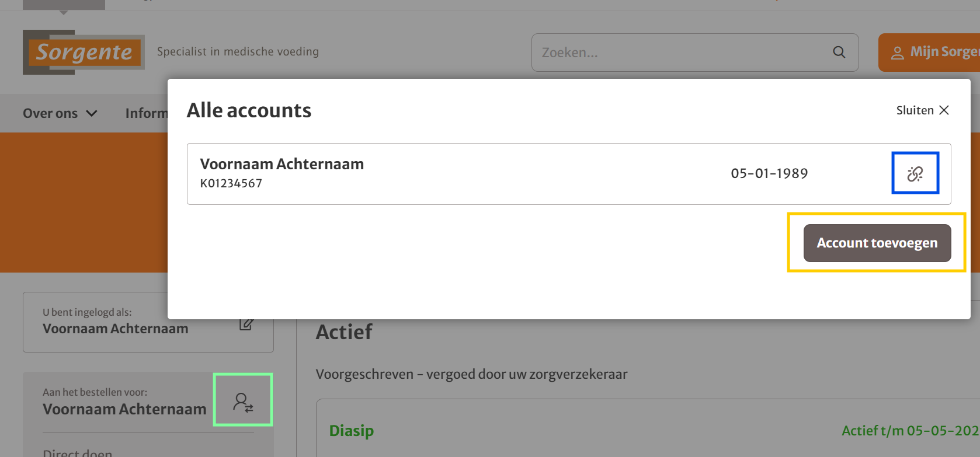Viewport: 980px width, 457px height.
Task: Click the Actief t/m date label
Action: pyautogui.click(x=909, y=431)
